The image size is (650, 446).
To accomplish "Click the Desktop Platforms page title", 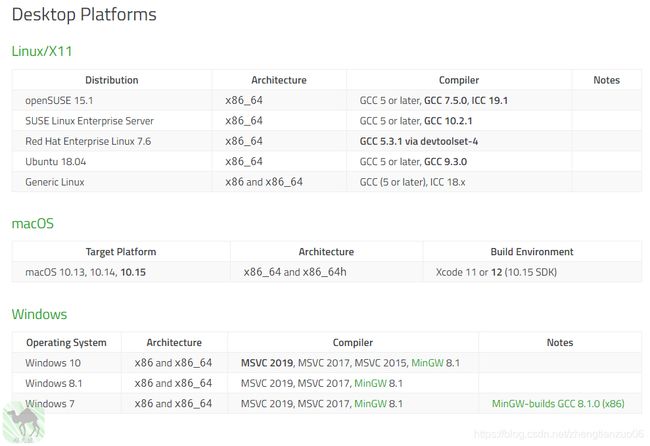I will 84,15.
